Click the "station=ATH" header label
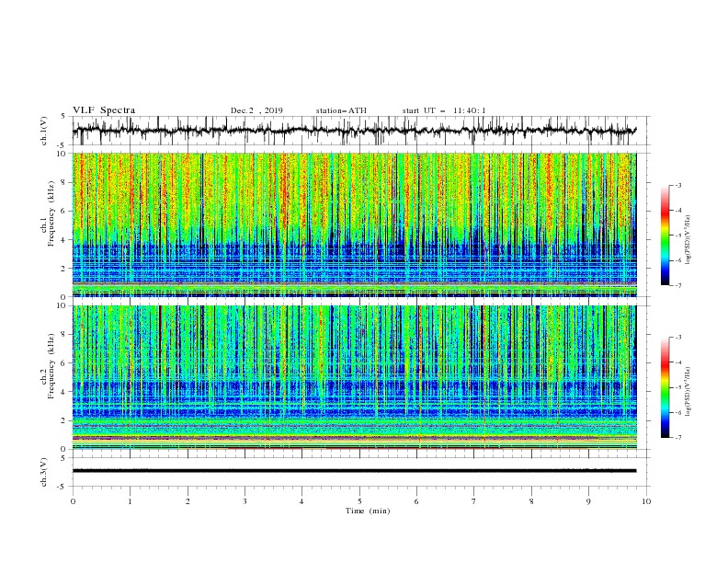Viewport: 728px width, 563px height. 341,110
